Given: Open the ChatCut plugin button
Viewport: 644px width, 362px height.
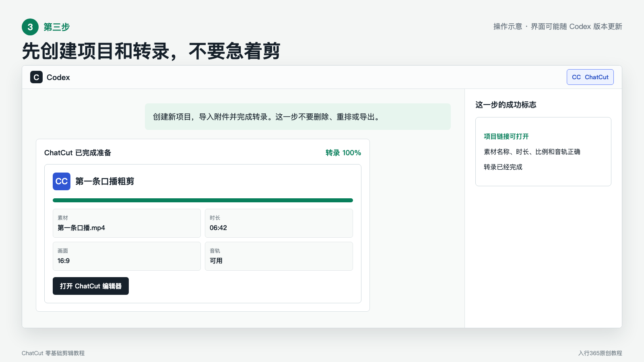Looking at the screenshot, I should pos(590,77).
